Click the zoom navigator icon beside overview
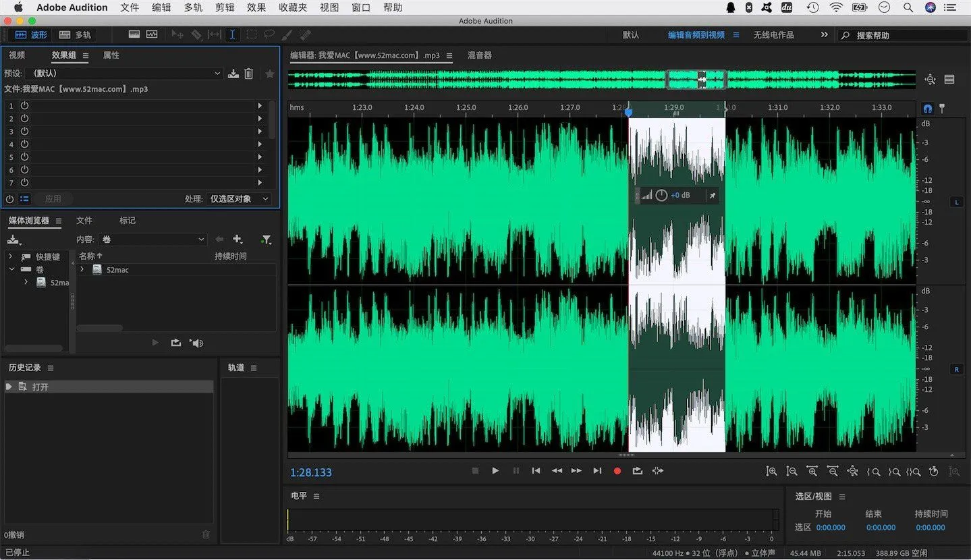This screenshot has height=560, width=971. (931, 80)
